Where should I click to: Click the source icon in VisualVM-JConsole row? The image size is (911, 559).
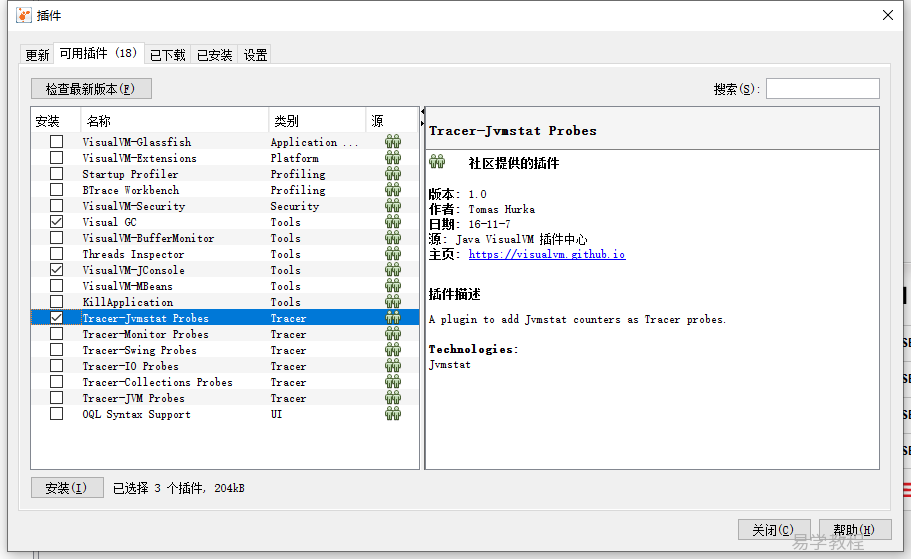click(393, 270)
